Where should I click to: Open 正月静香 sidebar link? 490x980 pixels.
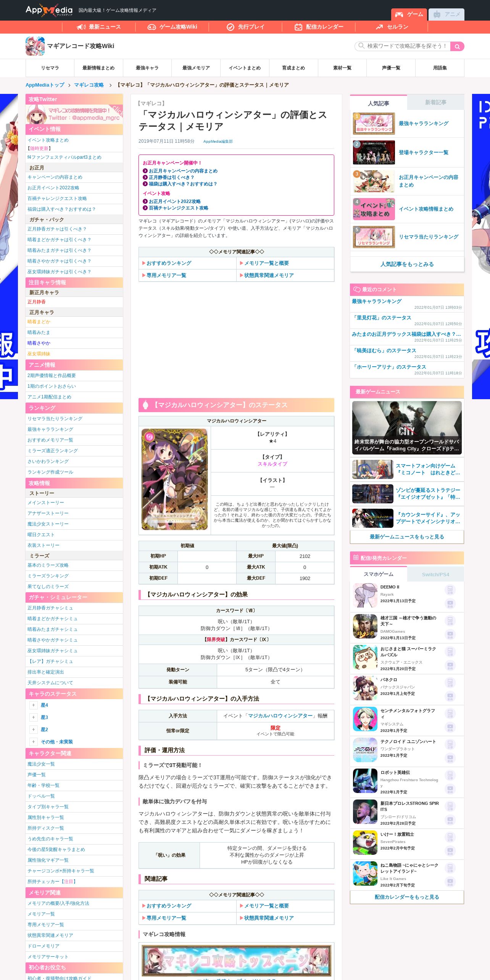tap(37, 302)
